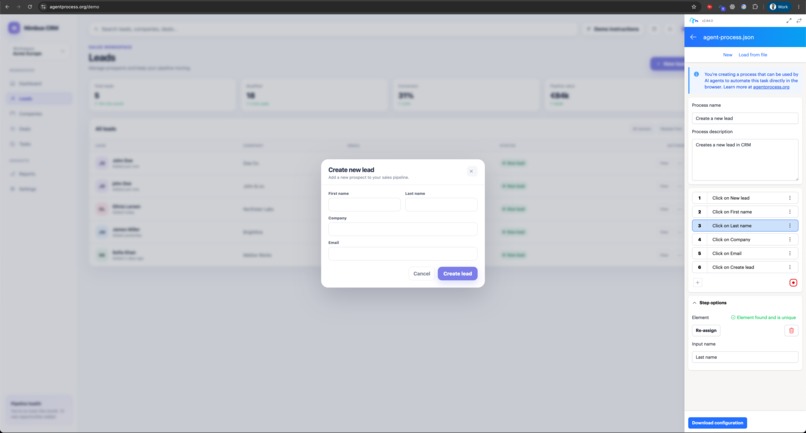
Task: Add a new step with the plus button
Action: 698,282
